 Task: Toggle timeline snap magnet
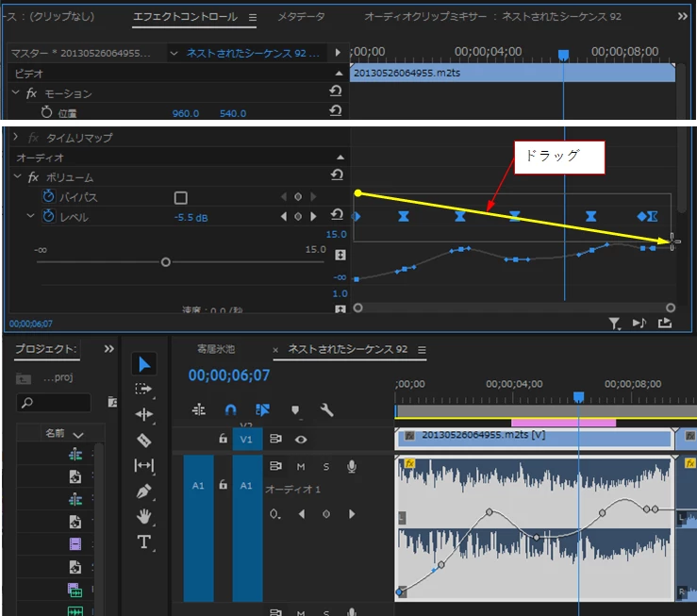pyautogui.click(x=230, y=409)
